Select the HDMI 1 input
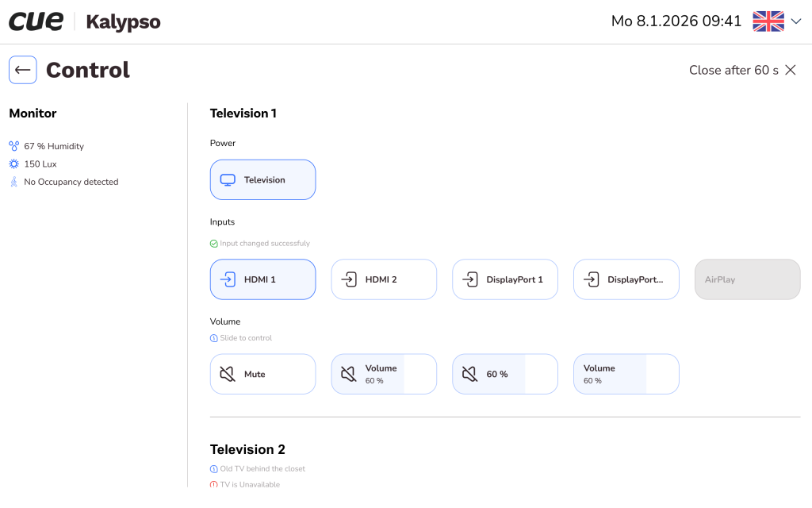Viewport: 812px width, 508px height. coord(262,279)
